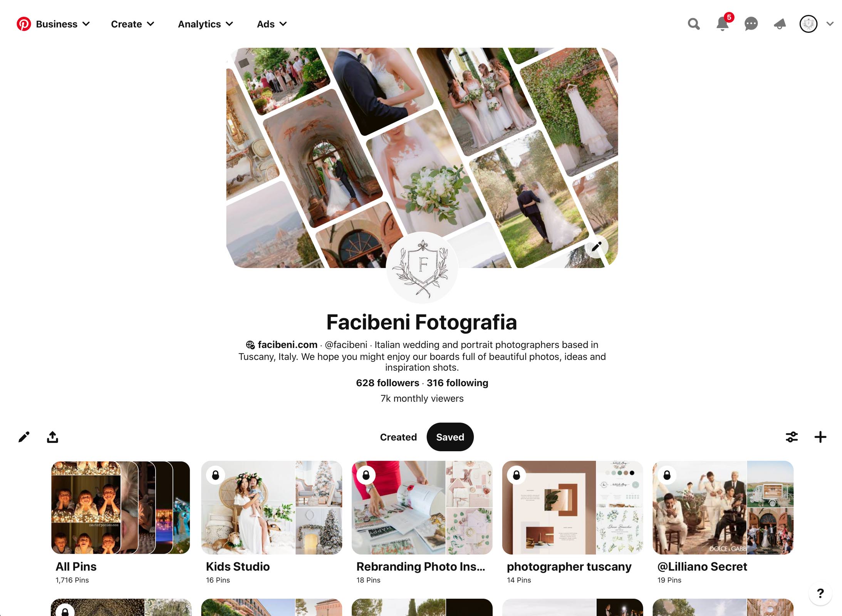
Task: Toggle lock on photographer tuscany board
Action: (517, 475)
